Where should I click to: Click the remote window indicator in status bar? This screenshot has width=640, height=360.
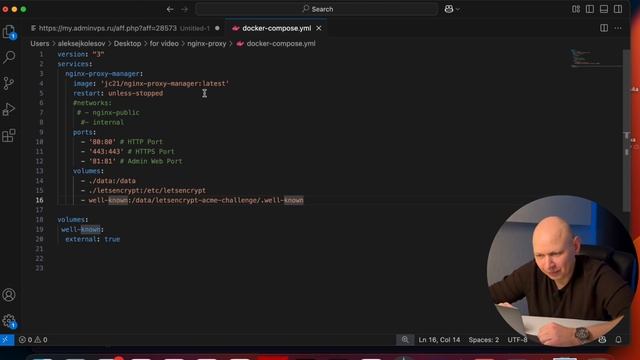click(x=7, y=340)
